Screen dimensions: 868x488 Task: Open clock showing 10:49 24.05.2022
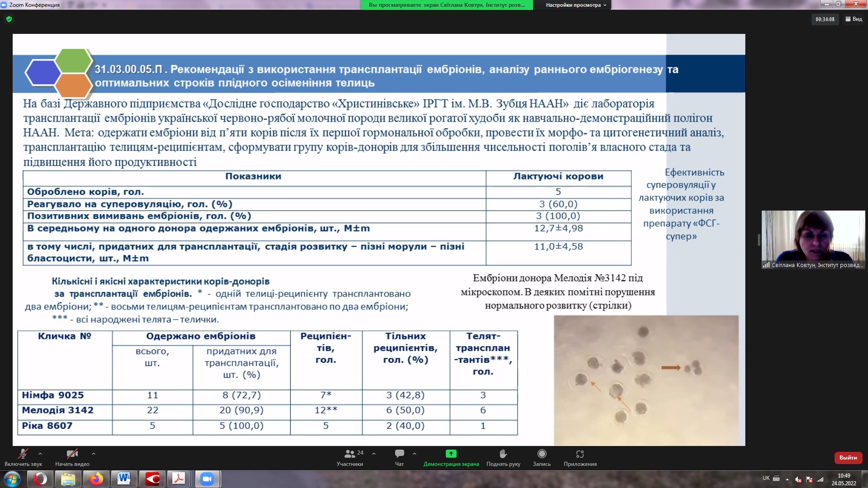pyautogui.click(x=844, y=479)
